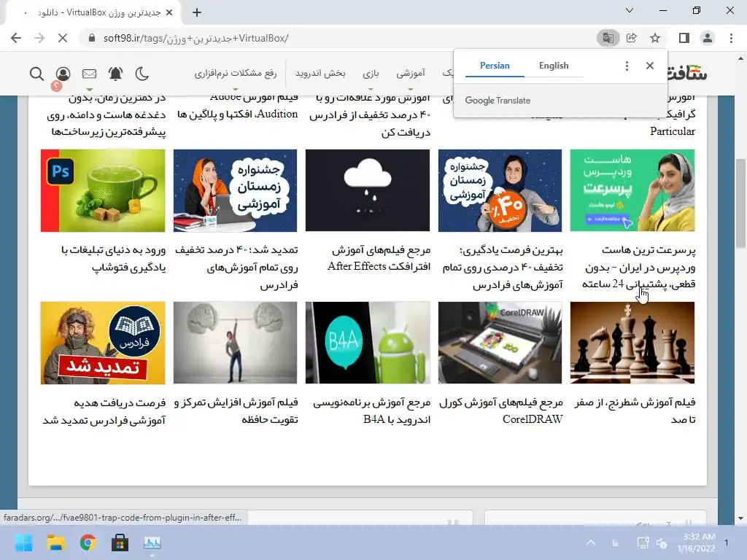This screenshot has height=560, width=747.
Task: Open the ۴۰ percent discount banner thumbnail
Action: tap(500, 190)
